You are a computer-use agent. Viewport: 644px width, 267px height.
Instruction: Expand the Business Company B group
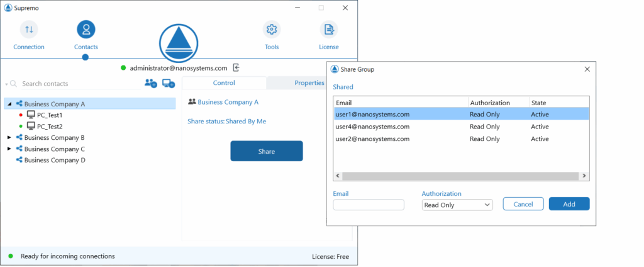9,137
